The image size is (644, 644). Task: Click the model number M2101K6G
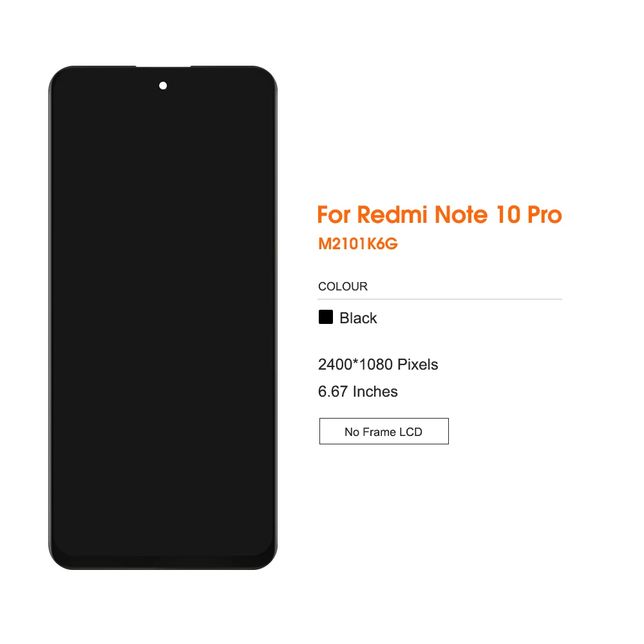pos(358,244)
